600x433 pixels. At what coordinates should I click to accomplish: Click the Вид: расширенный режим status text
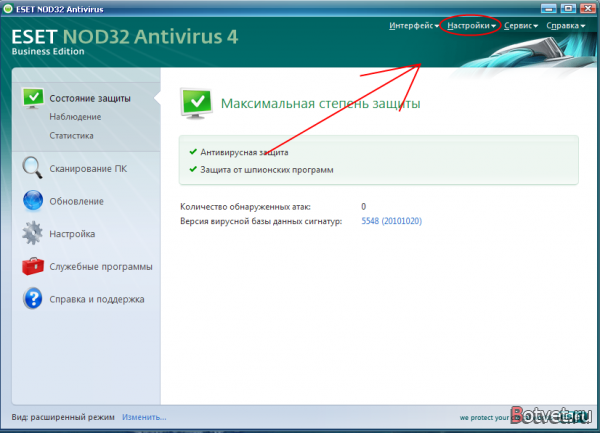click(63, 417)
